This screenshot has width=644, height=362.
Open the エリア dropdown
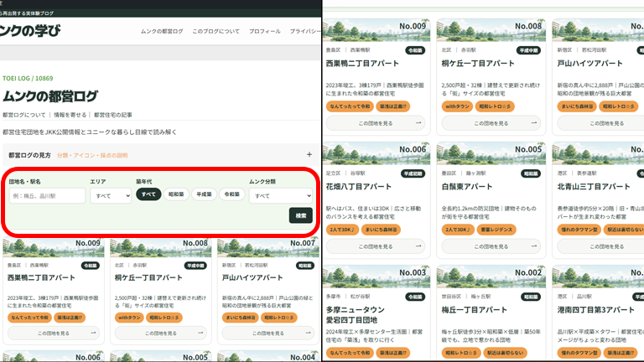(x=111, y=196)
